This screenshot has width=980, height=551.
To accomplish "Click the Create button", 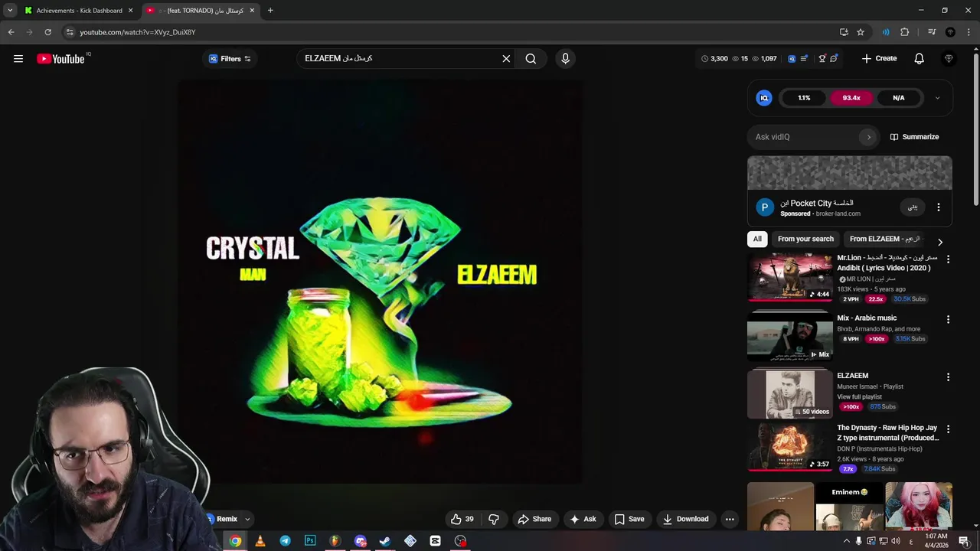I will [879, 59].
